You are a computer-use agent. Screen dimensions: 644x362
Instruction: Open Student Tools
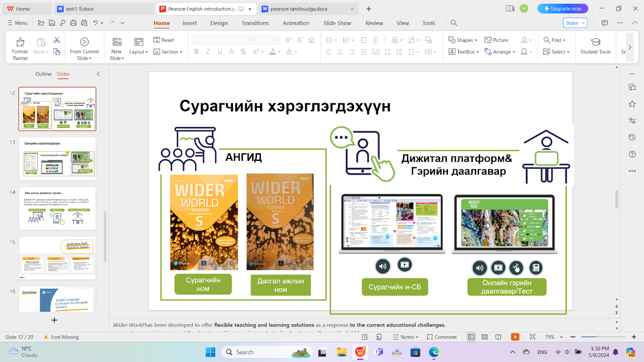(x=595, y=46)
